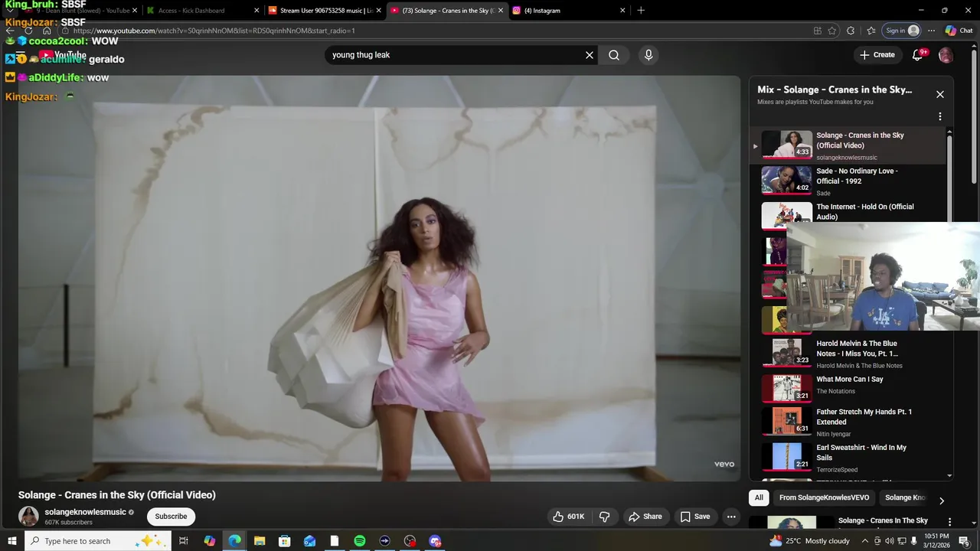Add page to favorites star icon
Screen dimensions: 980x551
[x=832, y=31]
